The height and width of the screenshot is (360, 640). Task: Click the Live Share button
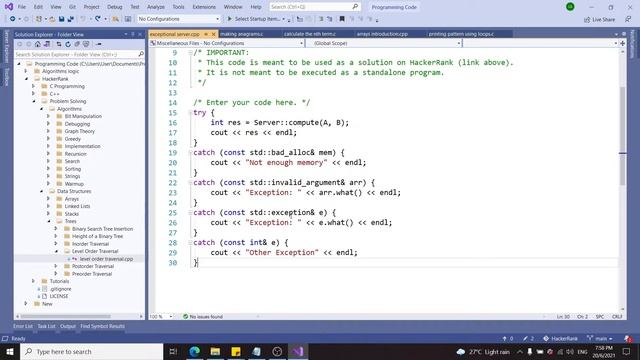(599, 19)
